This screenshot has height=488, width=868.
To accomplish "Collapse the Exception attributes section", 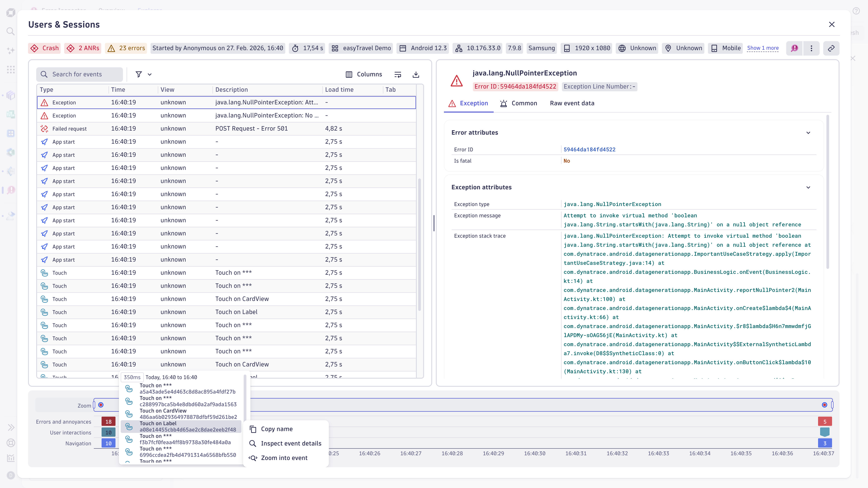I will pos(808,187).
